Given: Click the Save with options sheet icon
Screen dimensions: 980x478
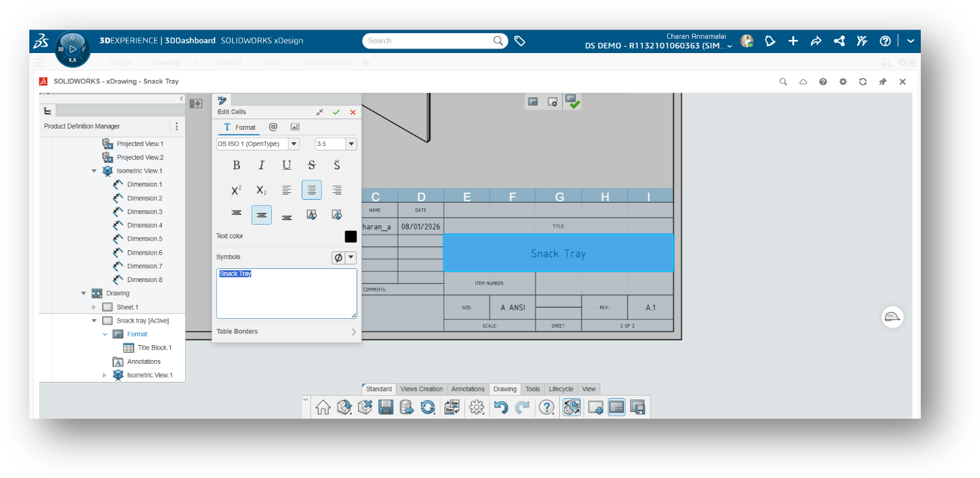Looking at the screenshot, I should click(637, 407).
